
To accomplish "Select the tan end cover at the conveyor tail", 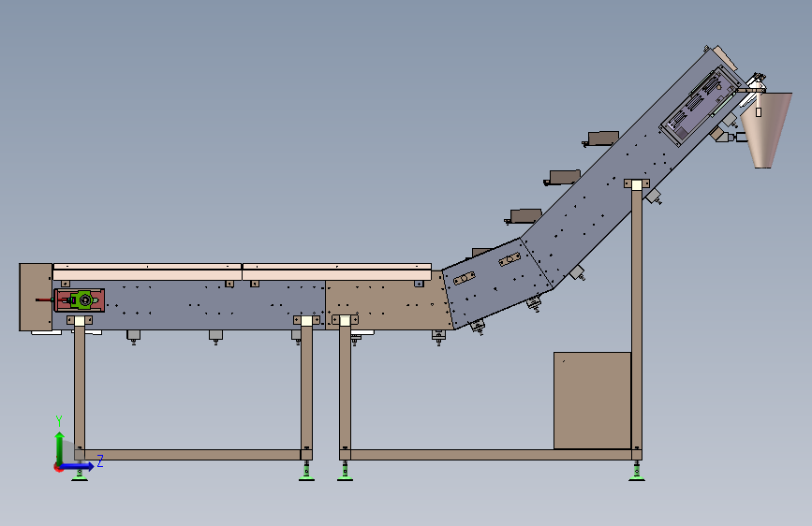I will [36, 297].
